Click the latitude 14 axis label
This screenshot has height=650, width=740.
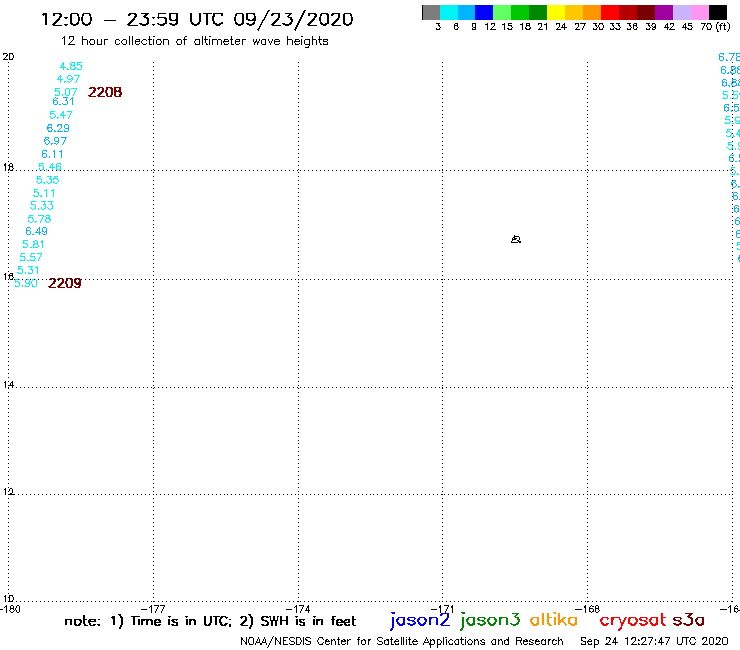click(8, 385)
